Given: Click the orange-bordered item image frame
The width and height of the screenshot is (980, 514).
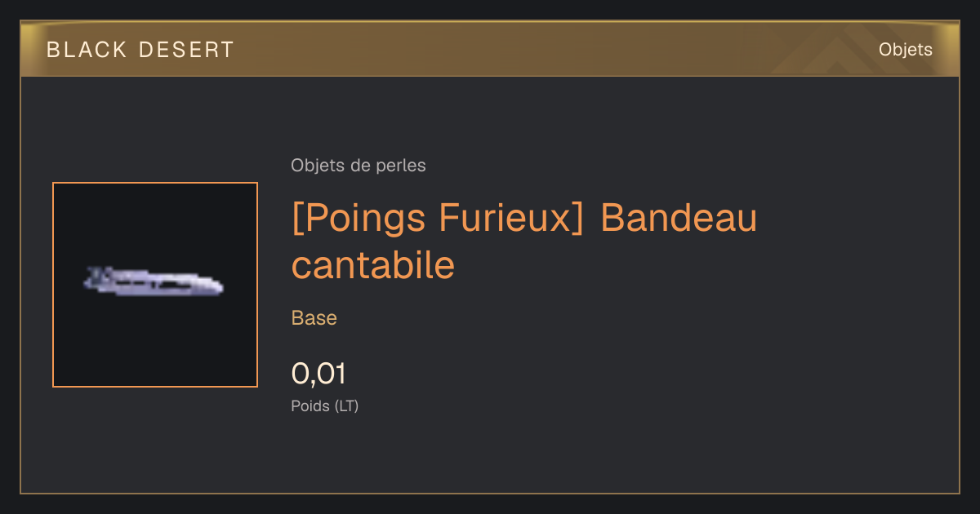Looking at the screenshot, I should coord(155,285).
